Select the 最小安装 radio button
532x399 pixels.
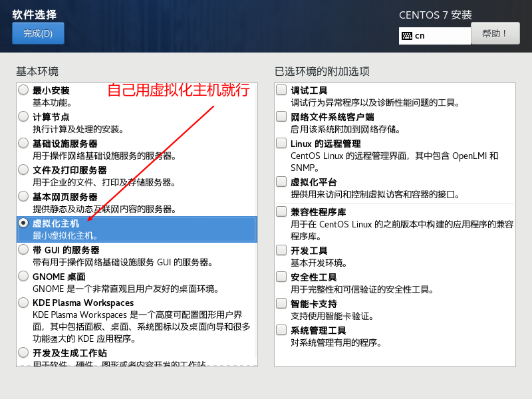pyautogui.click(x=23, y=90)
